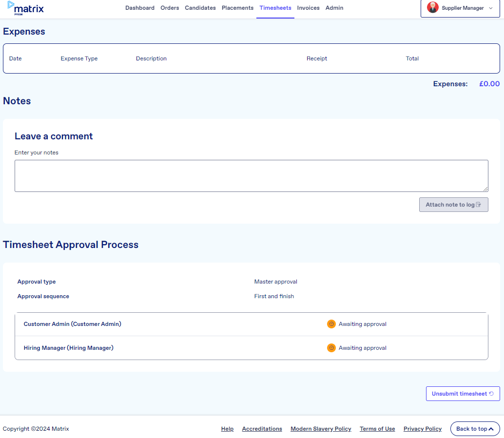
Task: Open the Dashboard menu item
Action: point(140,8)
